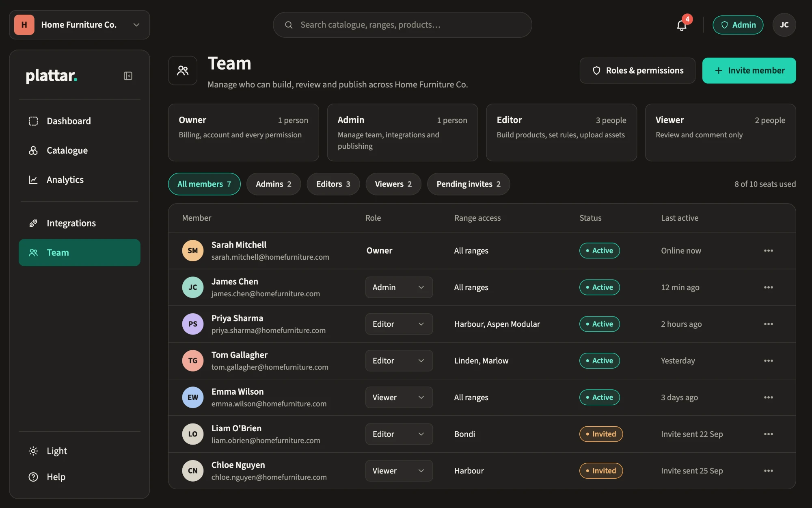
Task: Click Sarah Mitchell's SM avatar
Action: pos(192,251)
